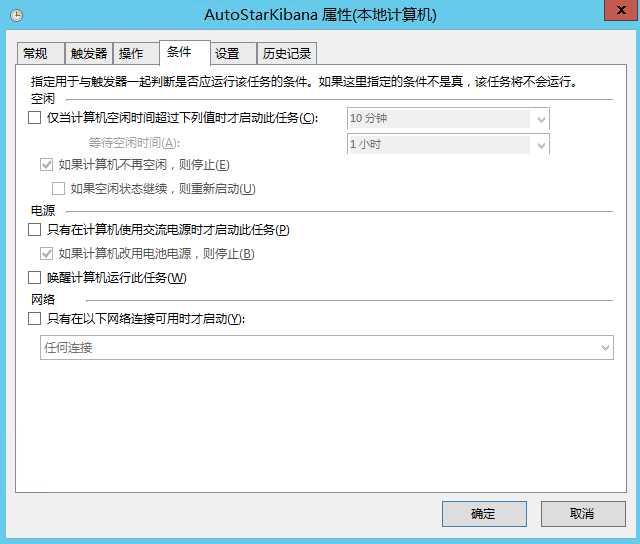Toggle 如果计算机不再空闲，则停止 checkbox
The image size is (640, 544).
point(46,165)
